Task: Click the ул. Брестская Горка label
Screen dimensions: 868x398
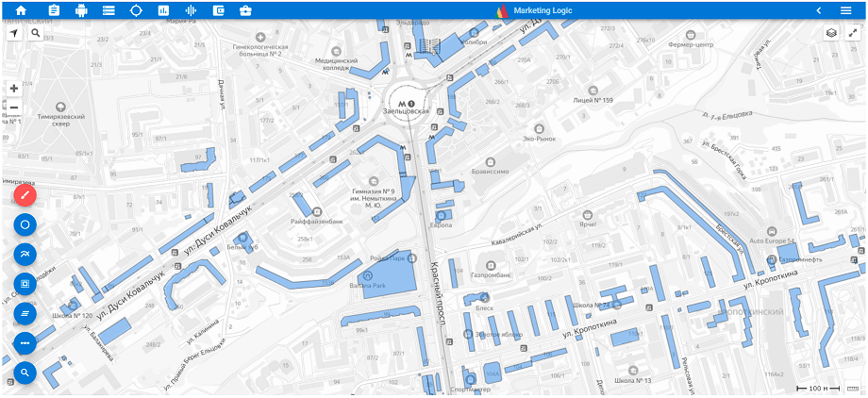Action: tap(722, 160)
